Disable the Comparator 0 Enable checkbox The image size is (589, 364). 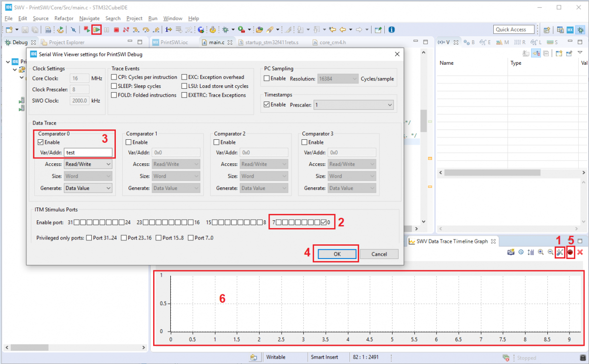[x=41, y=142]
